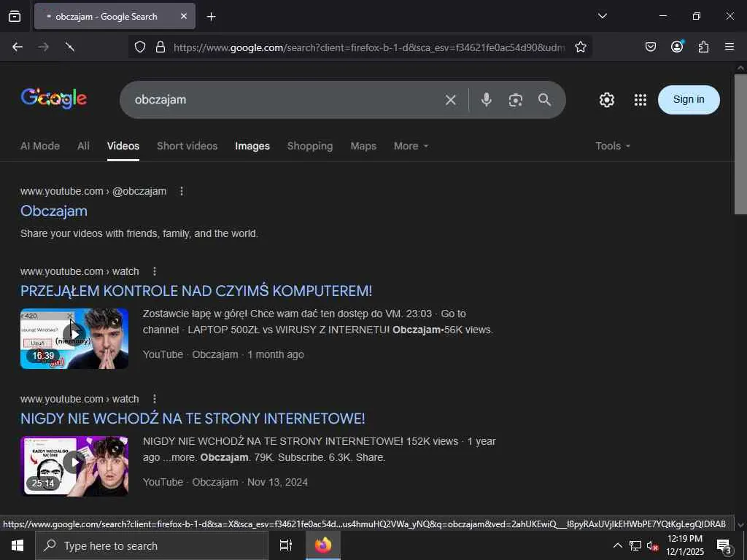
Task: Open options for @obczajam channel result
Action: (x=182, y=191)
